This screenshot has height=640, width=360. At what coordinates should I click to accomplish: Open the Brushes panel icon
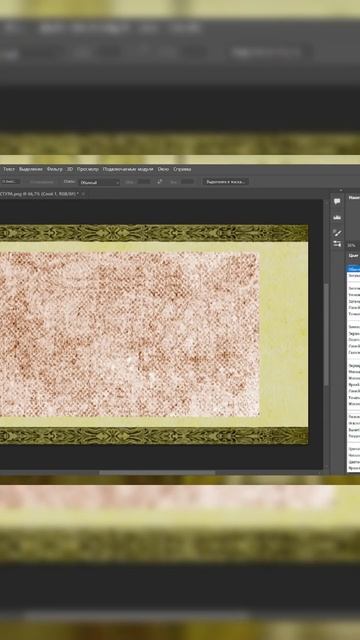tap(337, 233)
